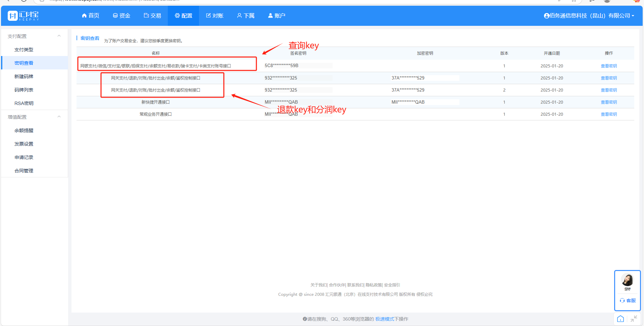The image size is (644, 326).
Task: Click the 网银支付/微信/支付宝 interface name cell
Action: (x=156, y=66)
